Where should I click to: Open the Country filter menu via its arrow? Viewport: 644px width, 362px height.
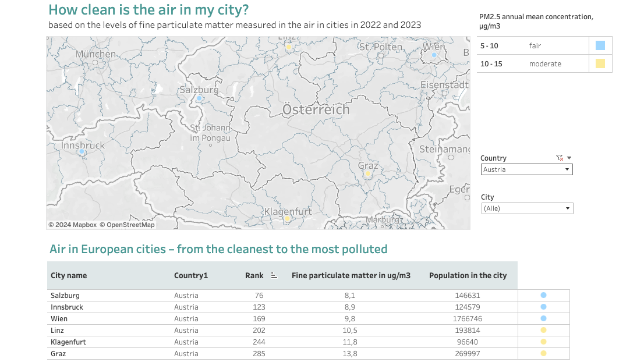568,157
